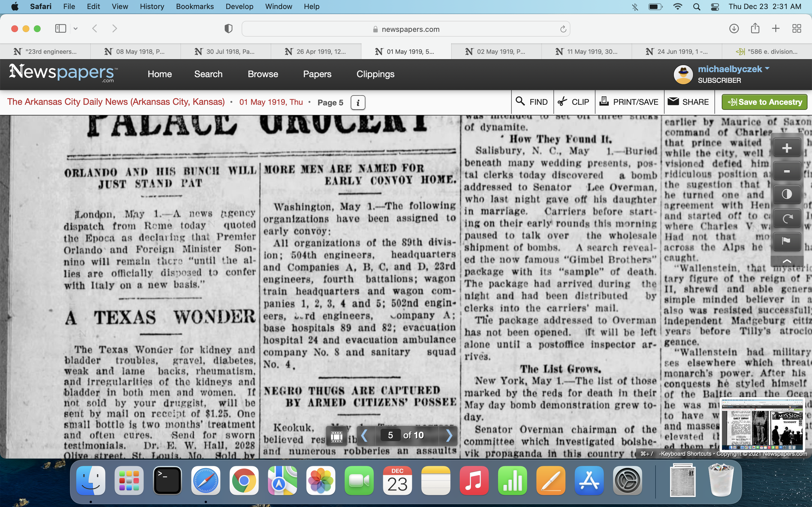The width and height of the screenshot is (812, 507).
Task: Open the filmstrip page thumbnails view
Action: (x=337, y=436)
